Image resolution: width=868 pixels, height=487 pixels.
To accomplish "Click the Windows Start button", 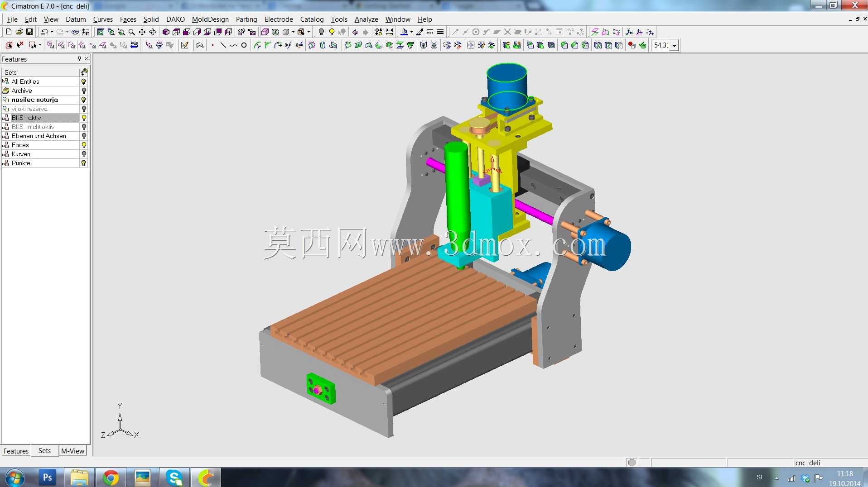I will 14,477.
